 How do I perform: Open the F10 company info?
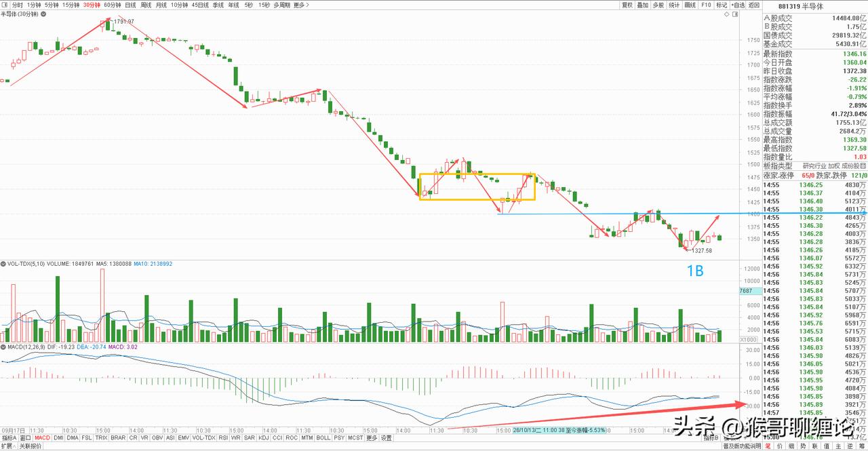click(x=706, y=5)
